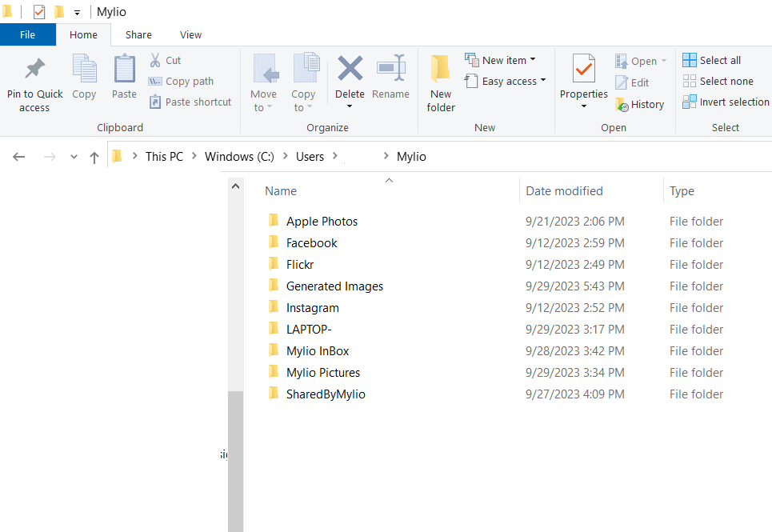Navigate to Users in address bar
This screenshot has height=532, width=772.
(310, 157)
